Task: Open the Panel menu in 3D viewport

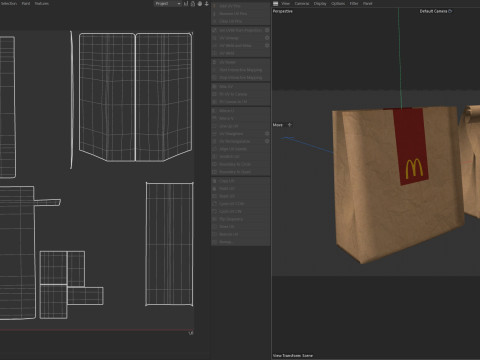Action: tap(368, 4)
